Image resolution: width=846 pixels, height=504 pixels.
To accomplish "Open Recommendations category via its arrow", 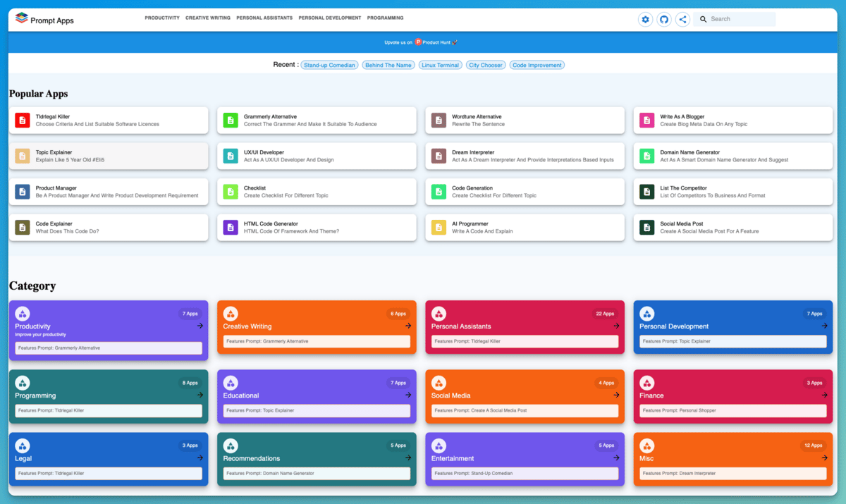I will pos(408,457).
